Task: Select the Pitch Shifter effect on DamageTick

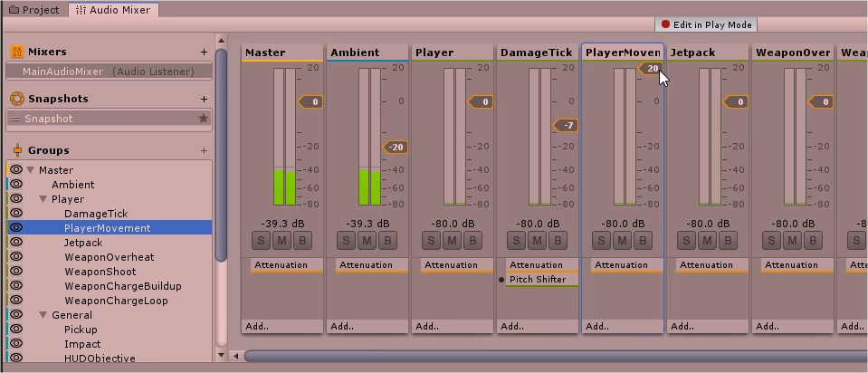Action: (542, 280)
